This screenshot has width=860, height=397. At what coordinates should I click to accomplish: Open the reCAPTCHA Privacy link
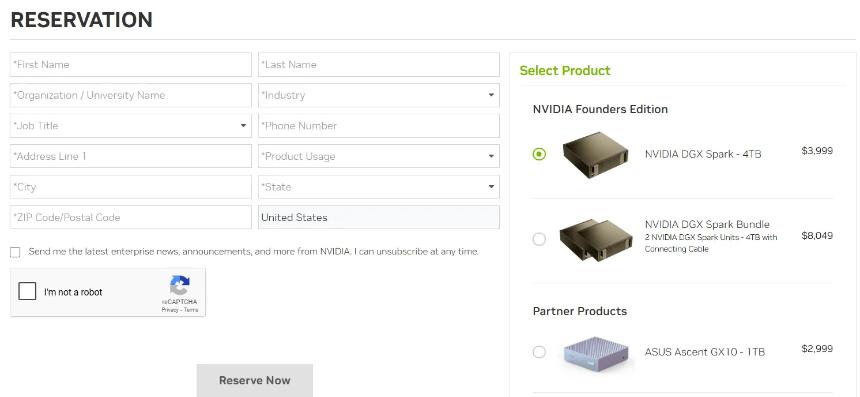pyautogui.click(x=169, y=310)
